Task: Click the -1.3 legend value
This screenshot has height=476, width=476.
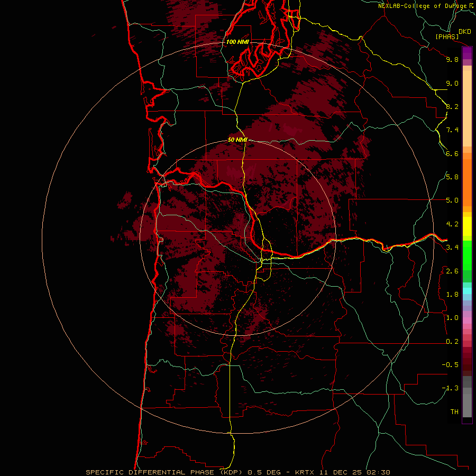Action: pyautogui.click(x=450, y=388)
